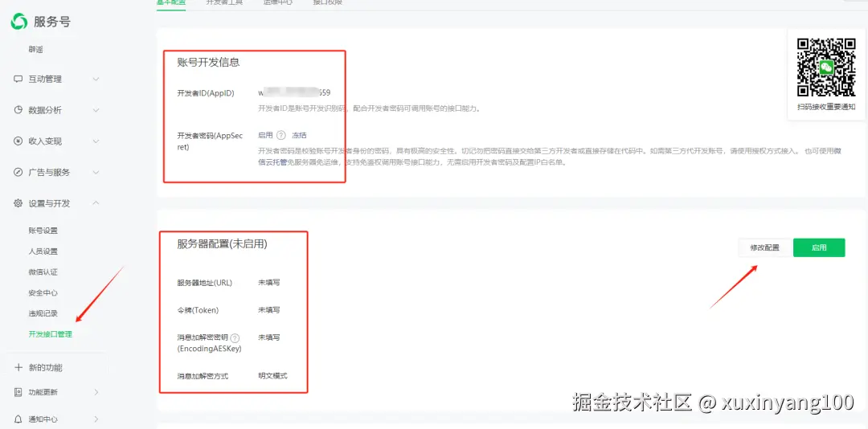Click the 设置与开发 label
The height and width of the screenshot is (429, 868).
point(49,203)
